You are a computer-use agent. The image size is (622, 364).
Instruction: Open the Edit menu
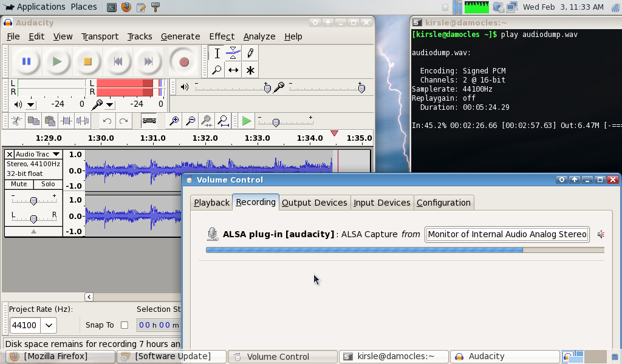(x=36, y=36)
